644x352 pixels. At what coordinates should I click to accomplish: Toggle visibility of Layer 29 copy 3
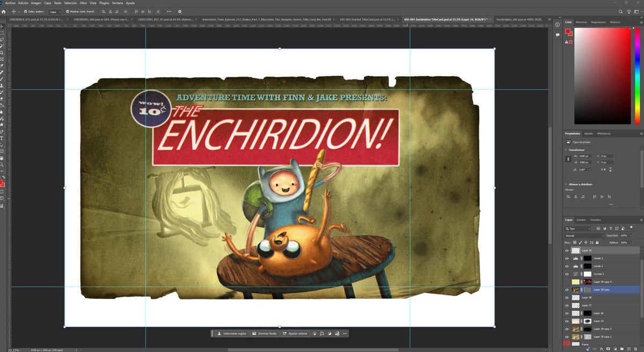pos(567,328)
